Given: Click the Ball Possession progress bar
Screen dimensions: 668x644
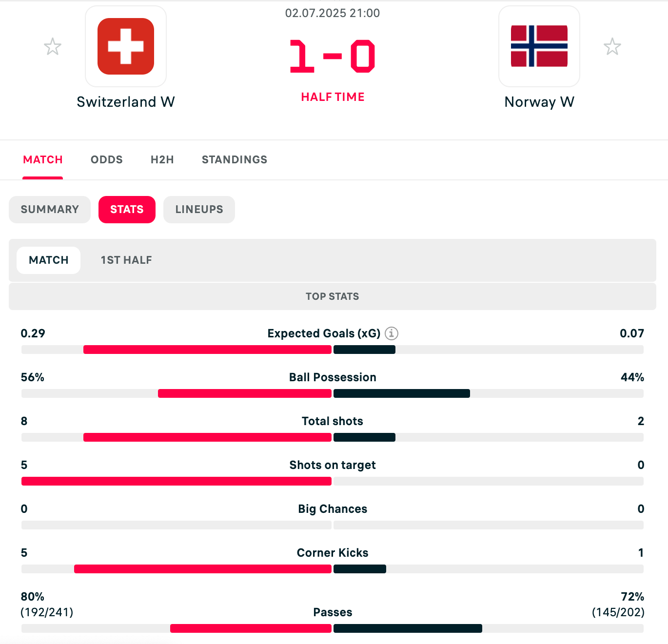Looking at the screenshot, I should 333,393.
